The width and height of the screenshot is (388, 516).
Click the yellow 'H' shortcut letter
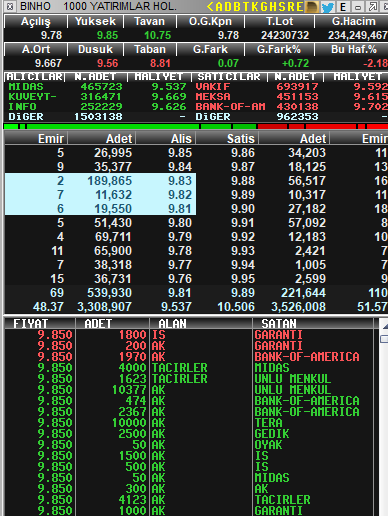click(x=272, y=6)
